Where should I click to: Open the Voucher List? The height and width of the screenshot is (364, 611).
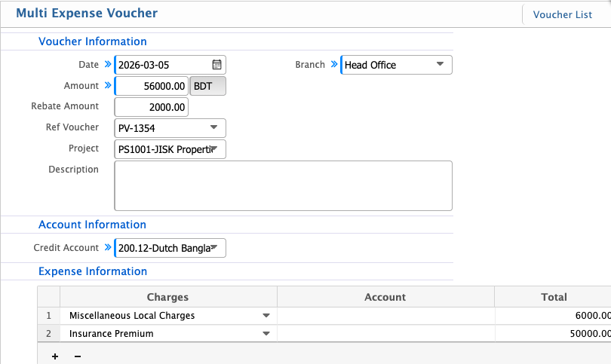[562, 14]
